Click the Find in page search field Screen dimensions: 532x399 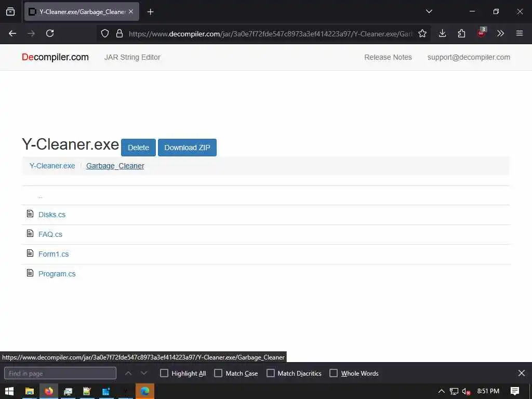tap(60, 373)
